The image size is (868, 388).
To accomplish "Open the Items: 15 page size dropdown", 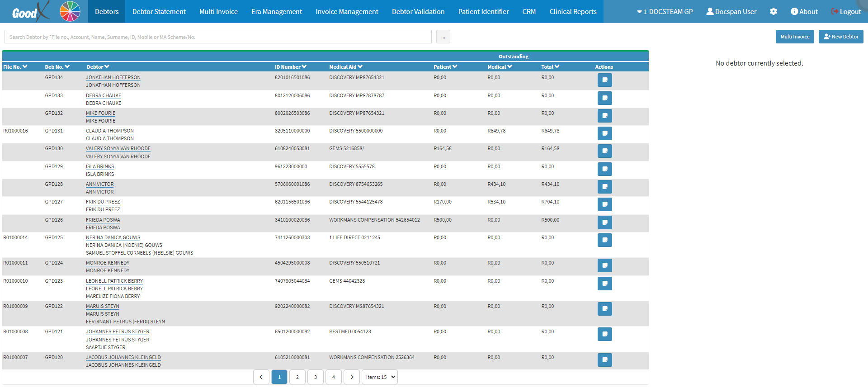I will point(380,377).
